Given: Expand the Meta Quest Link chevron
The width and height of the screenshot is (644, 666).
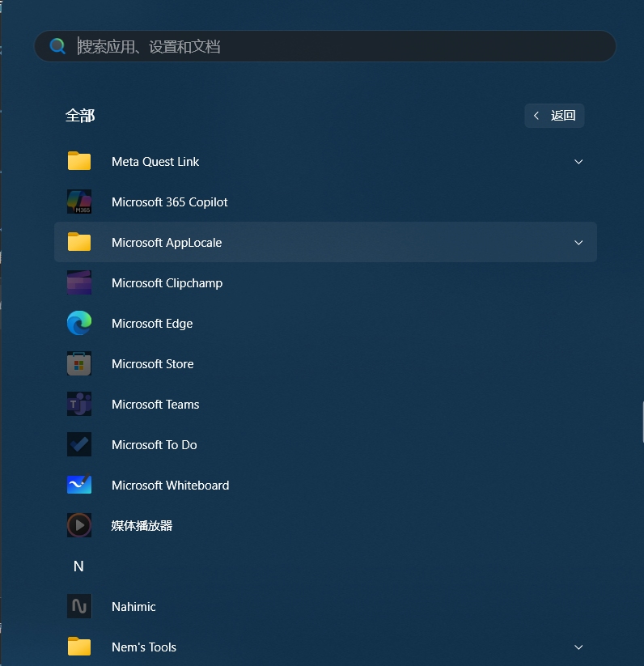Looking at the screenshot, I should coord(578,162).
